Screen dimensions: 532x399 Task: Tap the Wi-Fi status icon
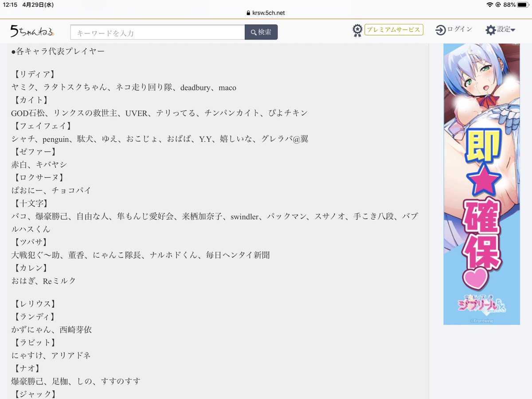pos(490,4)
